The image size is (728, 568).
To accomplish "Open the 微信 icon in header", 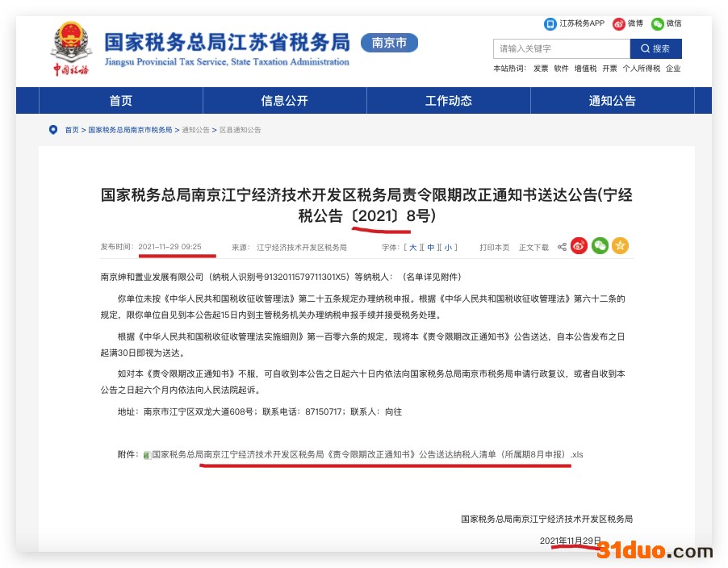I will tap(657, 23).
